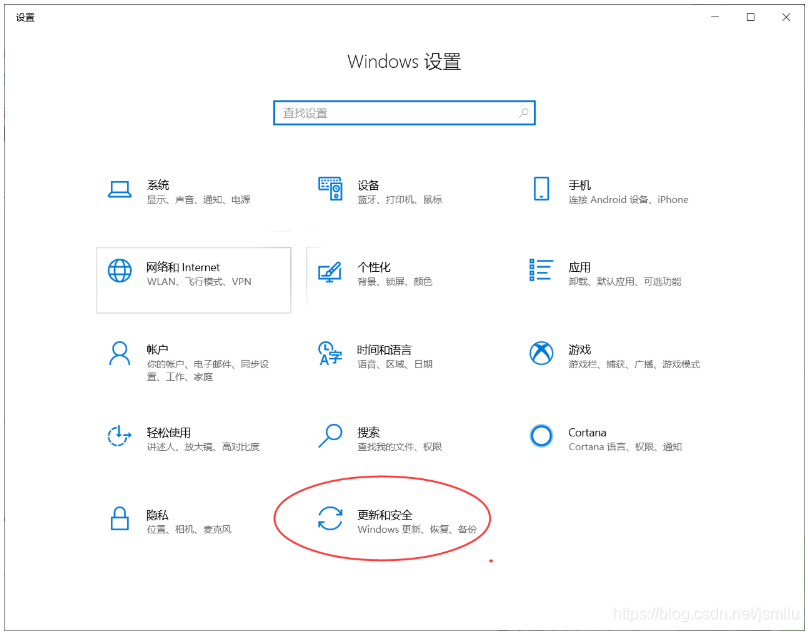Click description 蓝牙、打印机、鼠标
The height and width of the screenshot is (632, 808).
(399, 199)
